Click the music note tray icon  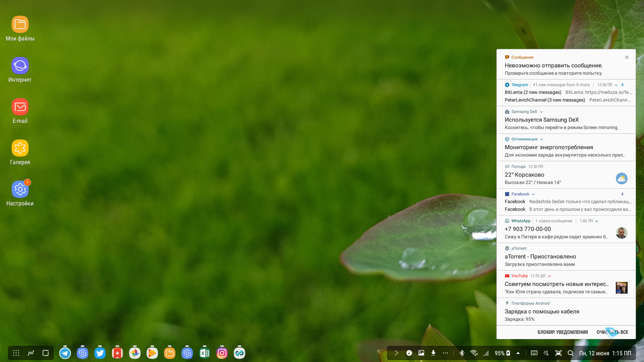(x=409, y=353)
